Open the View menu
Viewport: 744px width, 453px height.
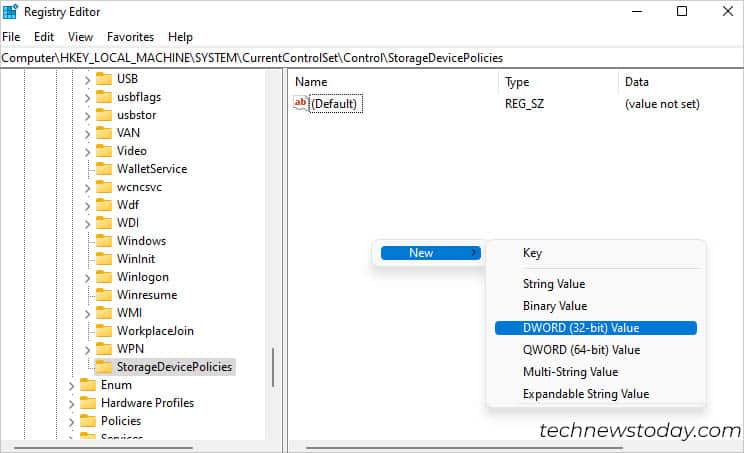[x=80, y=37]
